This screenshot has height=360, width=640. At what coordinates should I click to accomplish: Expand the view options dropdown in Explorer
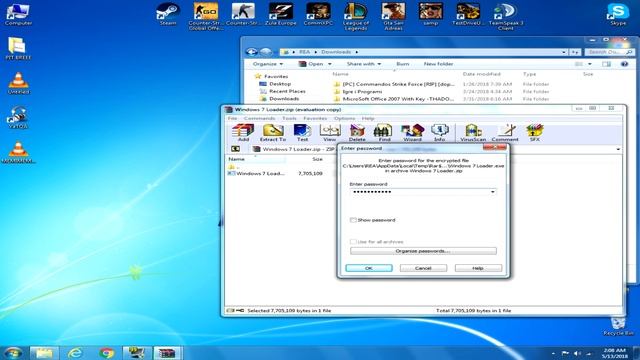click(589, 64)
